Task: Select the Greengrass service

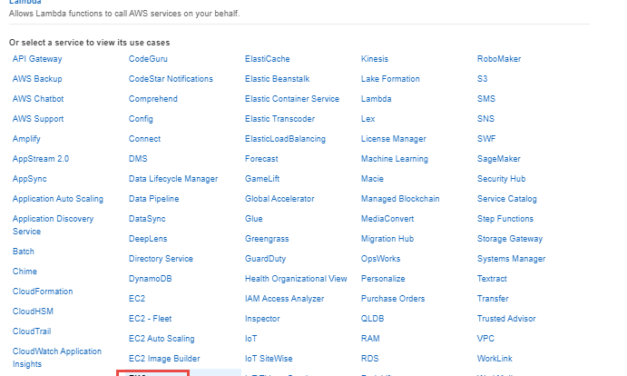Action: pos(267,239)
